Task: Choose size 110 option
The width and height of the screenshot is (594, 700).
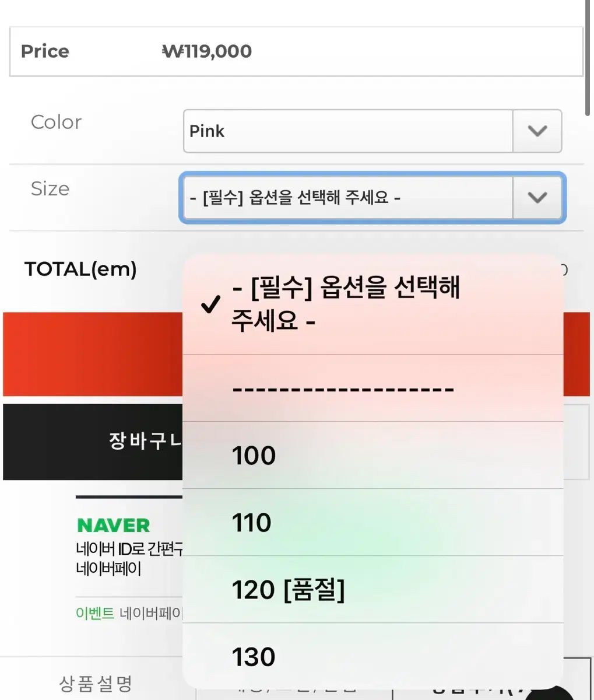Action: pyautogui.click(x=373, y=523)
